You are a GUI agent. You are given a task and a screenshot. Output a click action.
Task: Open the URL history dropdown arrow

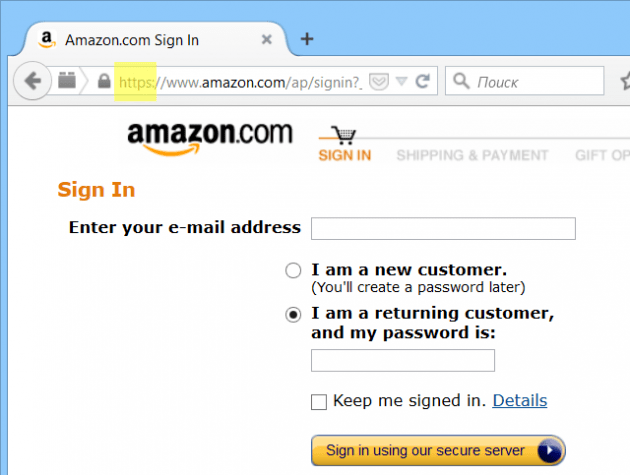click(401, 82)
